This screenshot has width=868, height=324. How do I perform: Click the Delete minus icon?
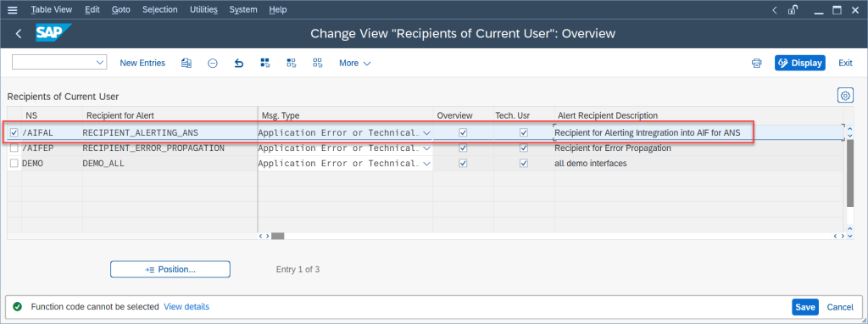[213, 63]
